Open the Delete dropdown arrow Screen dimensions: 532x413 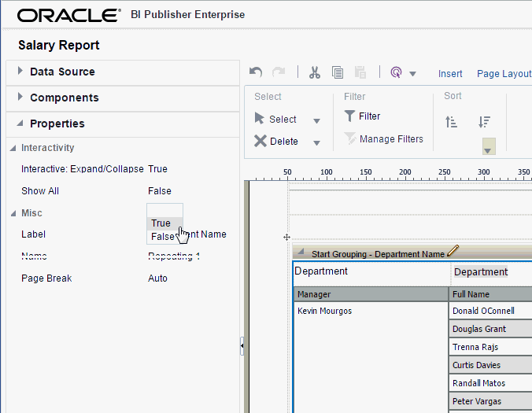click(316, 142)
